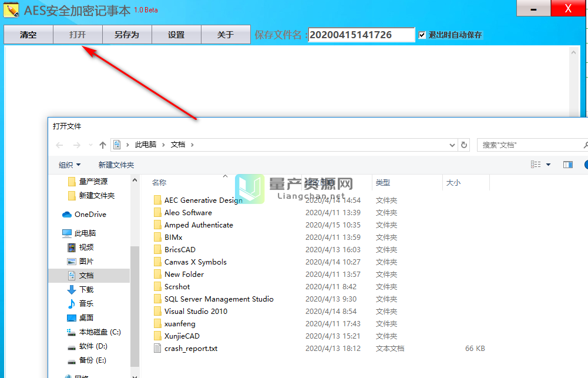Select Aleo Software folder
This screenshot has width=588, height=378.
tap(188, 212)
